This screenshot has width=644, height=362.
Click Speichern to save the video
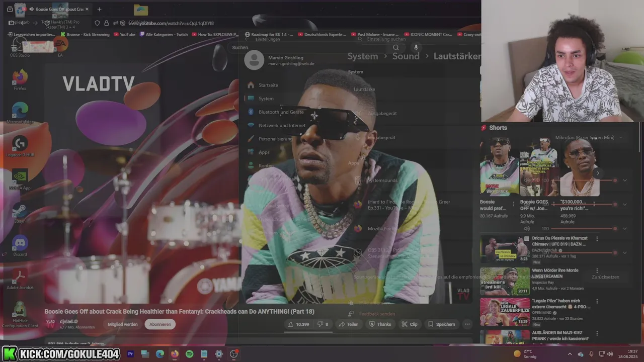[x=441, y=324]
